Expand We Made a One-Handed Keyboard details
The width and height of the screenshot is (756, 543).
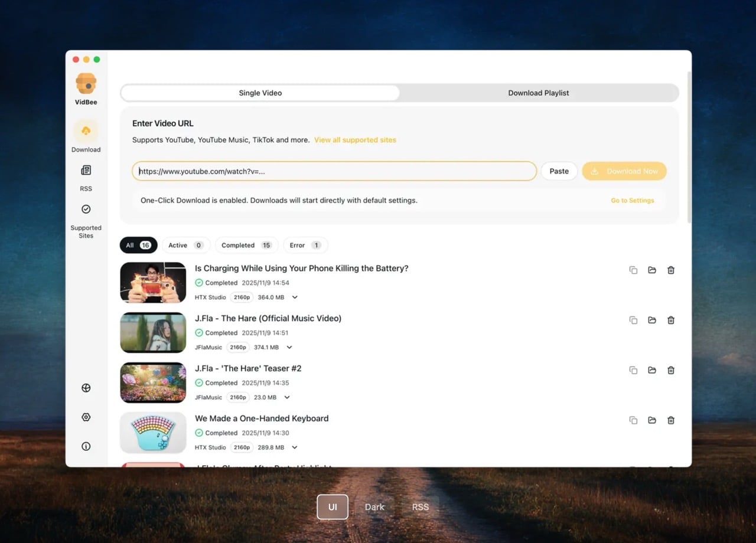point(295,447)
